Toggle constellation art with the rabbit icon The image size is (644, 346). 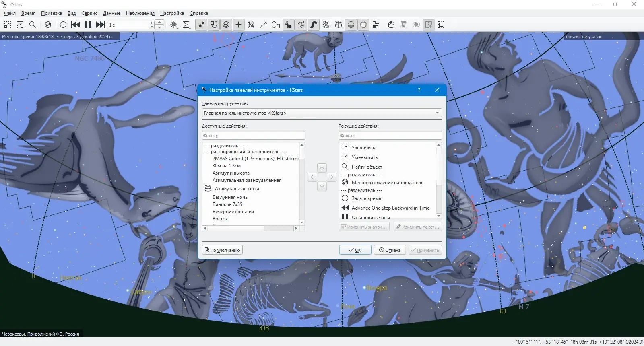pyautogui.click(x=289, y=25)
